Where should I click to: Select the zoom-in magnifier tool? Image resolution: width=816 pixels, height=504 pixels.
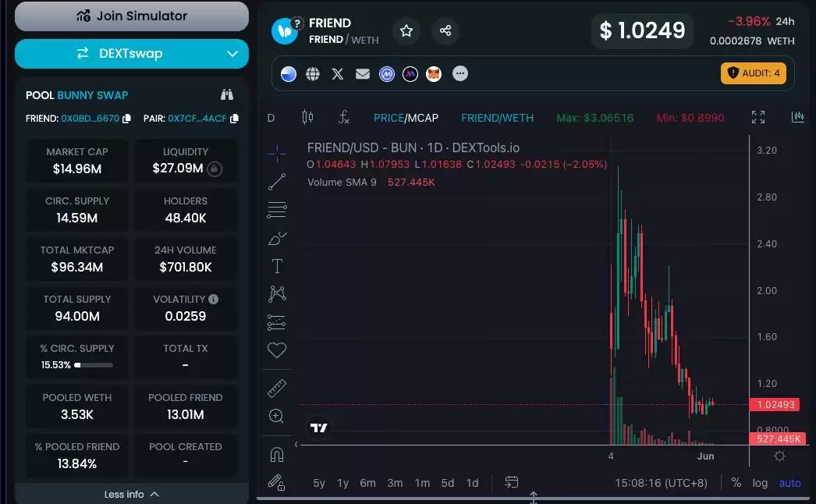[276, 416]
